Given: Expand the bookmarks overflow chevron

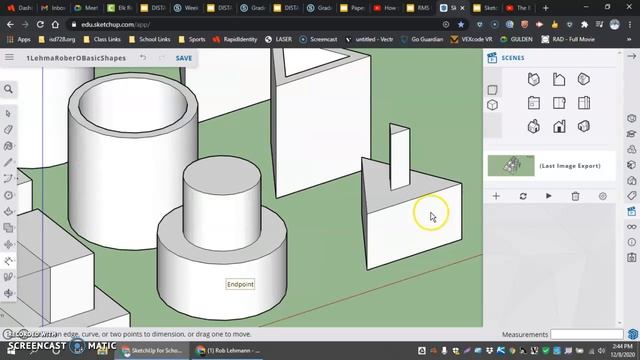Looking at the screenshot, I should tap(629, 39).
